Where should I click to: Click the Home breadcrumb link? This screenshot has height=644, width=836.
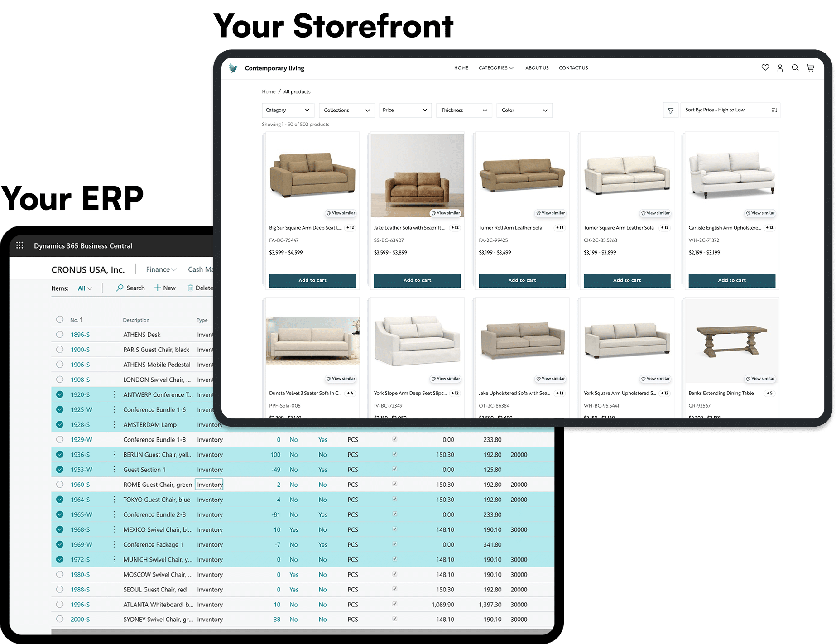coord(269,92)
